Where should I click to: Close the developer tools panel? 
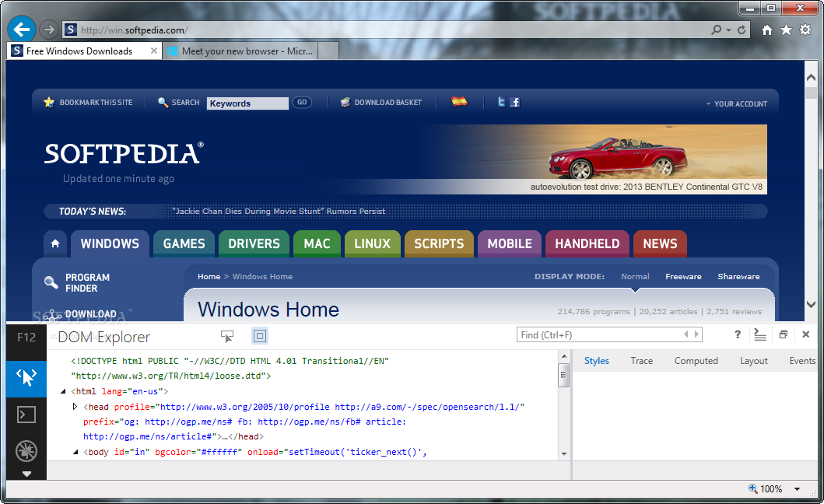(805, 334)
